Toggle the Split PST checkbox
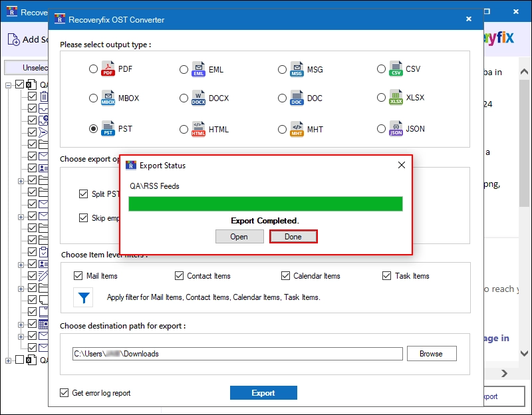This screenshot has width=532, height=415. tap(83, 194)
